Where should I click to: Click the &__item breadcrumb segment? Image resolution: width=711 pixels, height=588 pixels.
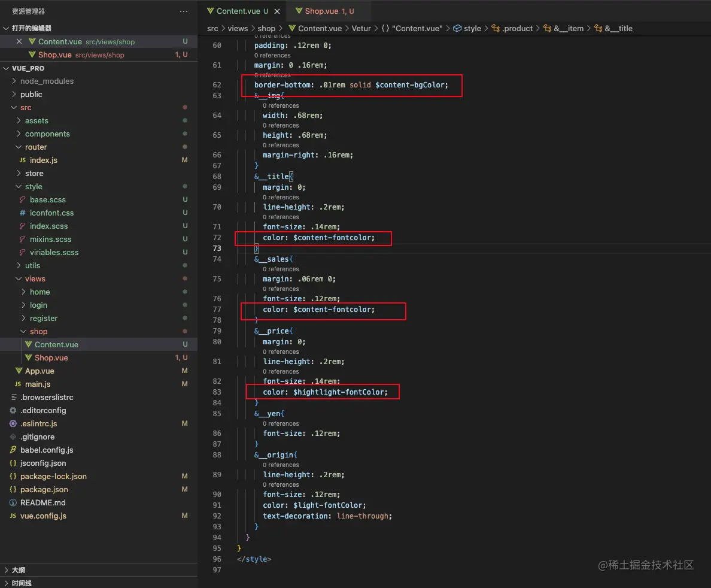point(564,28)
